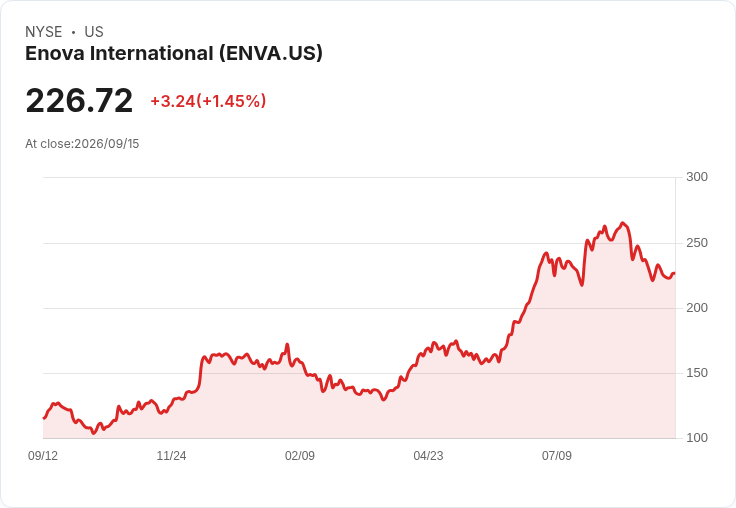Screen dimensions: 736x508
Task: Click the US market label
Action: (x=94, y=32)
